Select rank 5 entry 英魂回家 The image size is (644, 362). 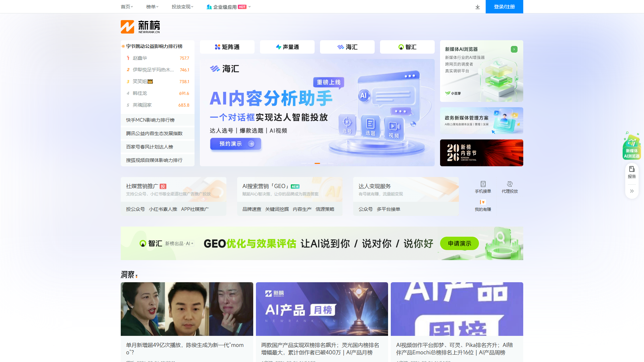coord(158,105)
